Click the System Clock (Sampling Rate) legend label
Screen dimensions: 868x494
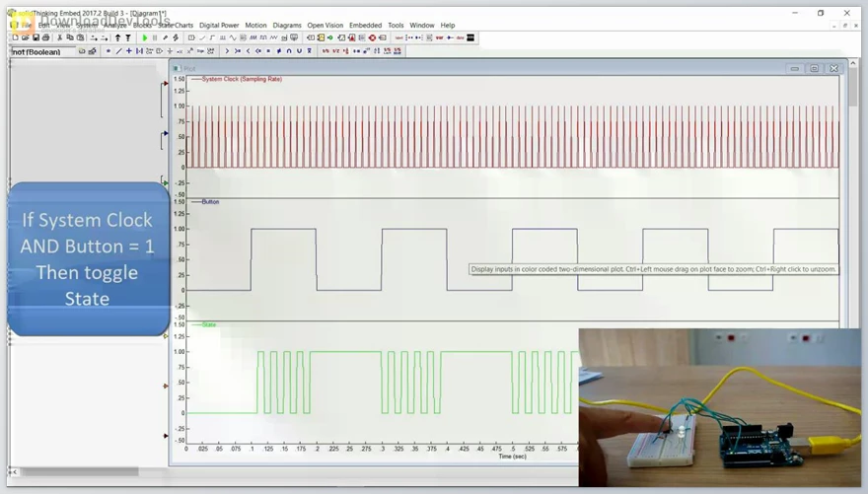[x=241, y=79]
